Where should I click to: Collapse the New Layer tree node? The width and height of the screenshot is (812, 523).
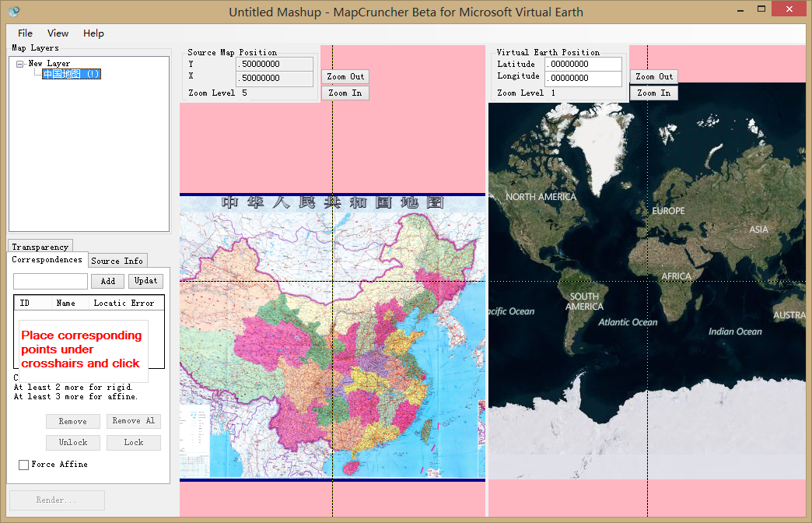[19, 65]
